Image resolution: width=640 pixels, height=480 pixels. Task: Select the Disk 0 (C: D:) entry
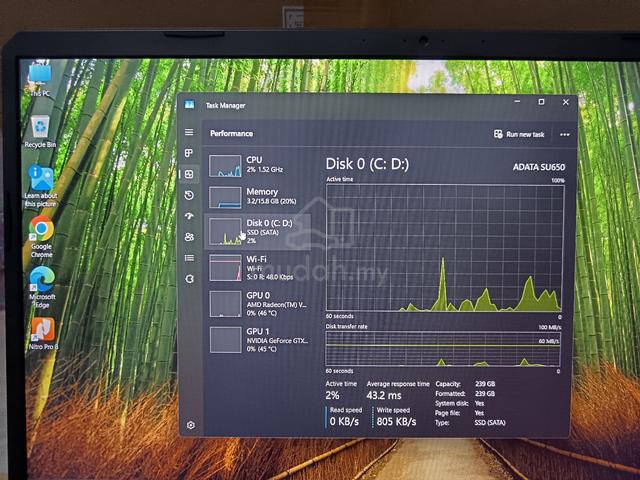click(257, 232)
